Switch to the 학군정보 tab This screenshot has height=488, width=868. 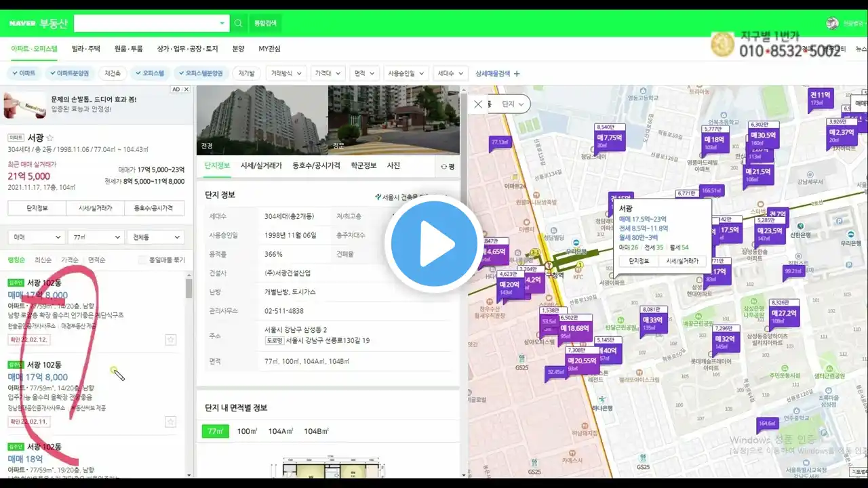(x=363, y=165)
